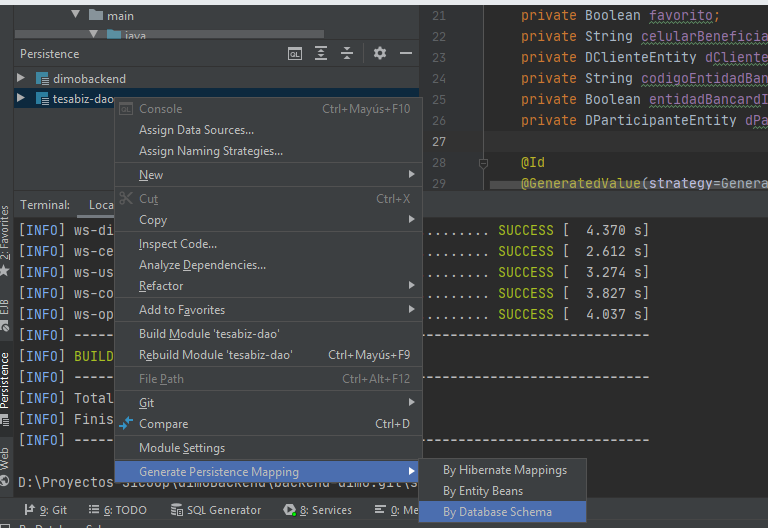Click the Collapse All icon in Persistence panel
This screenshot has width=768, height=530.
pyautogui.click(x=347, y=54)
